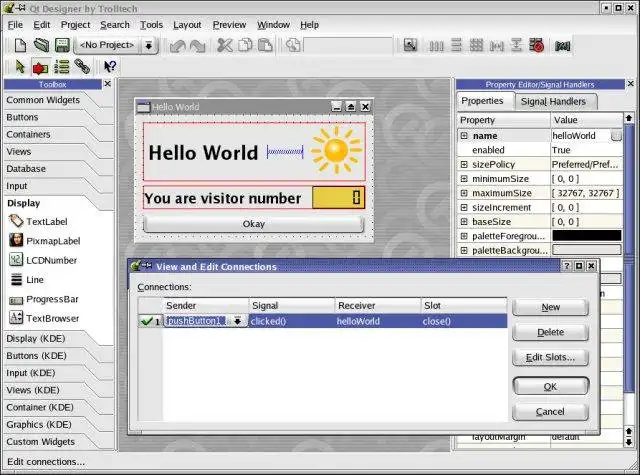Click the Edit Slots button
Screen dimensions: 640x475
point(550,357)
